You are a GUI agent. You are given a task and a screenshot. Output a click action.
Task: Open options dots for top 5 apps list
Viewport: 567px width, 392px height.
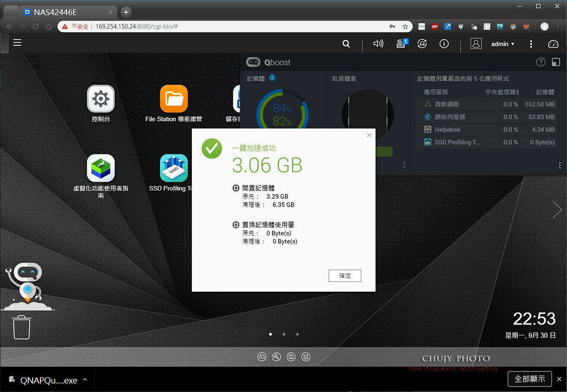[560, 165]
